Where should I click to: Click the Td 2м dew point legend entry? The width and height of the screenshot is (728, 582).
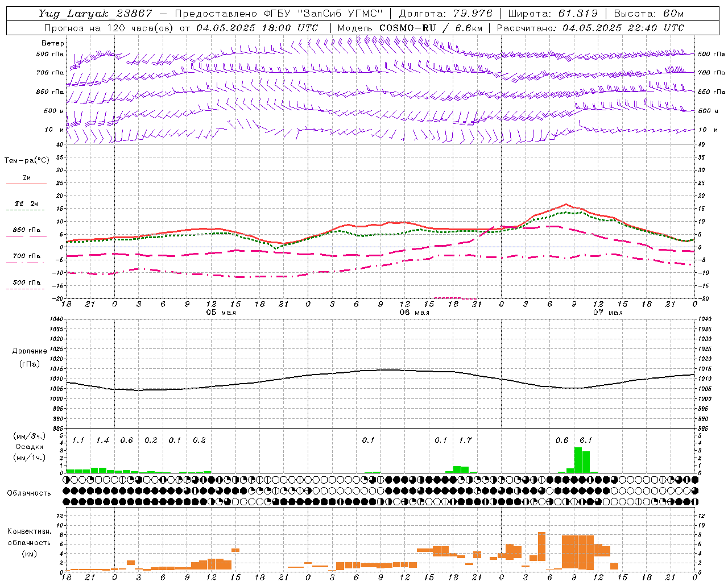coord(27,203)
